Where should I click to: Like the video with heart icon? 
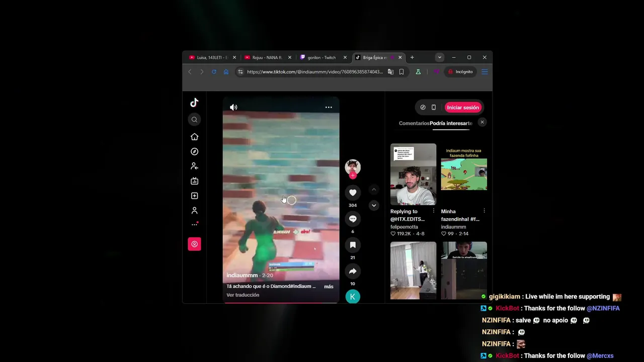pyautogui.click(x=353, y=193)
